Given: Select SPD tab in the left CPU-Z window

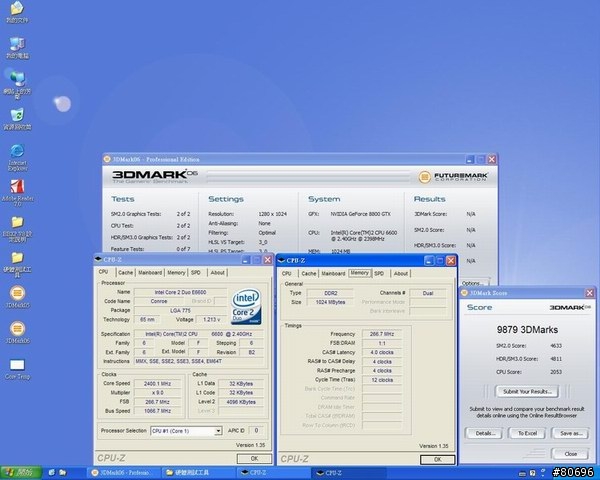Looking at the screenshot, I should coord(196,273).
